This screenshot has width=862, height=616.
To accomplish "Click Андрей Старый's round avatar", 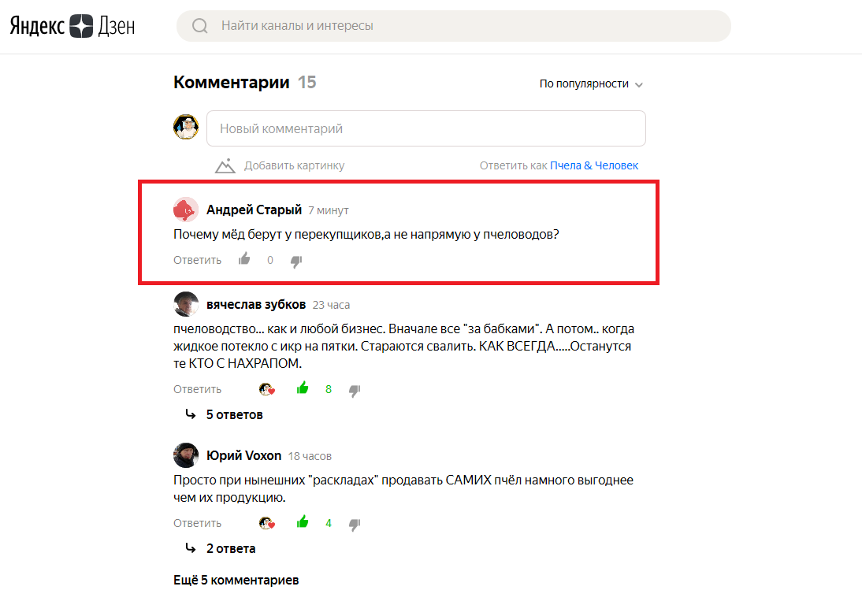I will pos(184,210).
